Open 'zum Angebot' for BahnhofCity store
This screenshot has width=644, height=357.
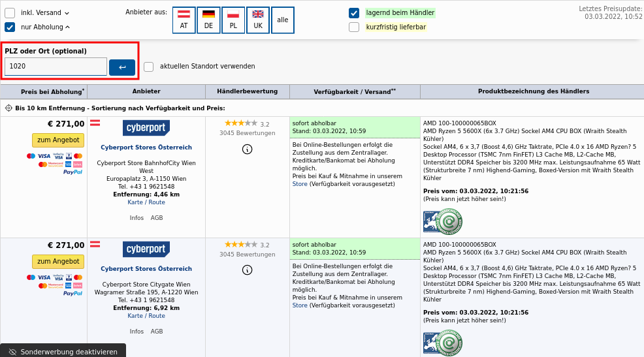click(x=58, y=140)
